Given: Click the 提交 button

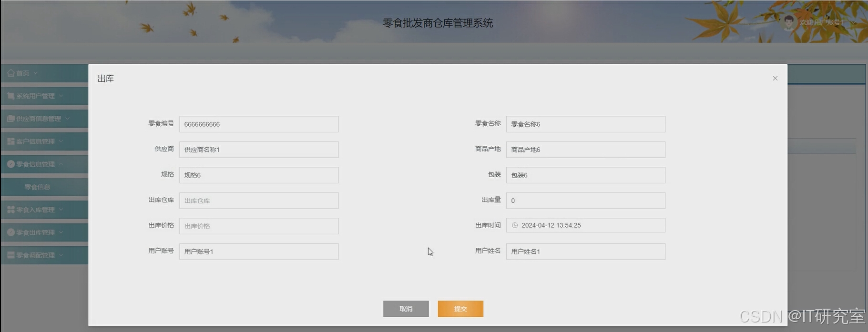Looking at the screenshot, I should coord(460,309).
